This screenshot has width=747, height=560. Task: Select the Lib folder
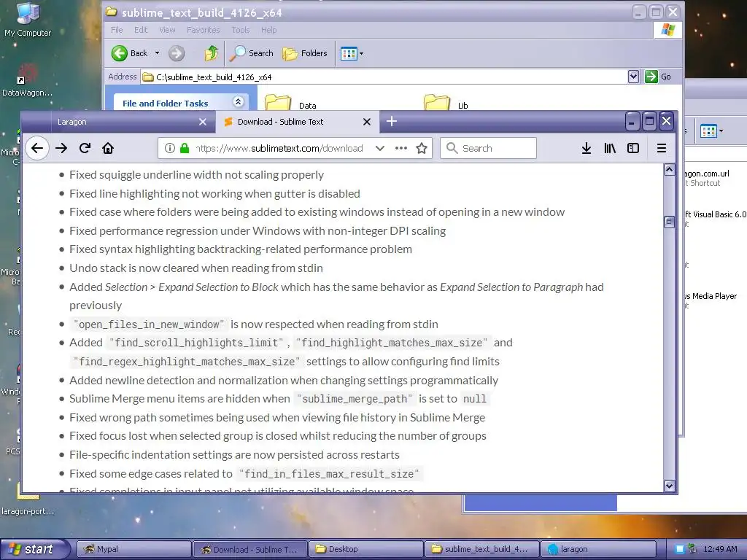click(446, 102)
